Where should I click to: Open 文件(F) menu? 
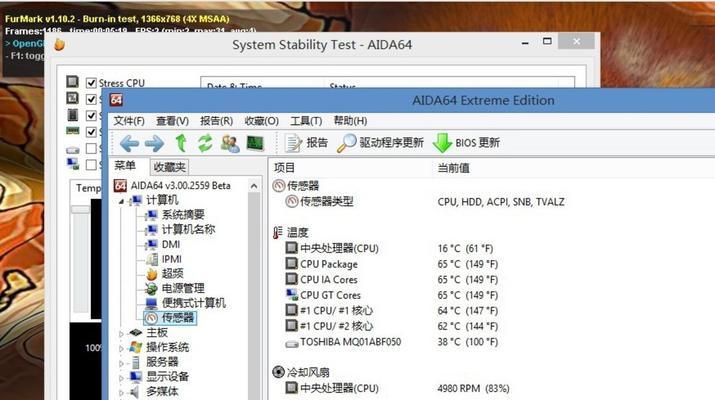tap(129, 121)
